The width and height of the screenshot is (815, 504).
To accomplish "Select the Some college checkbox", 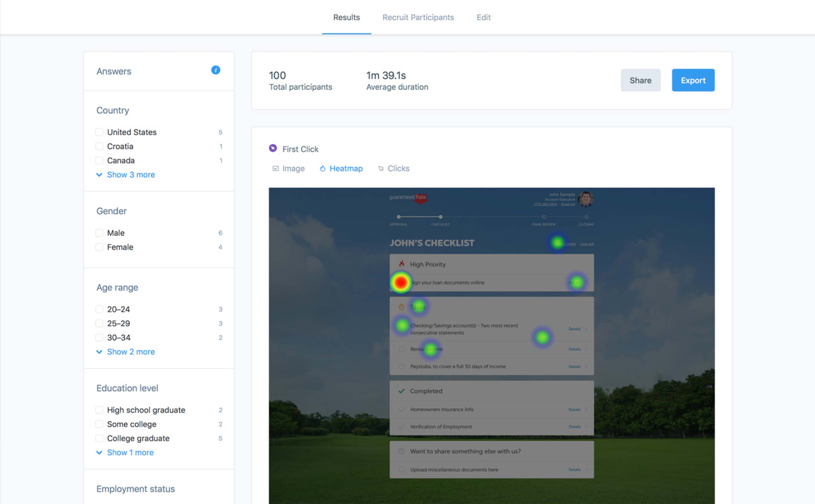I will [x=99, y=424].
